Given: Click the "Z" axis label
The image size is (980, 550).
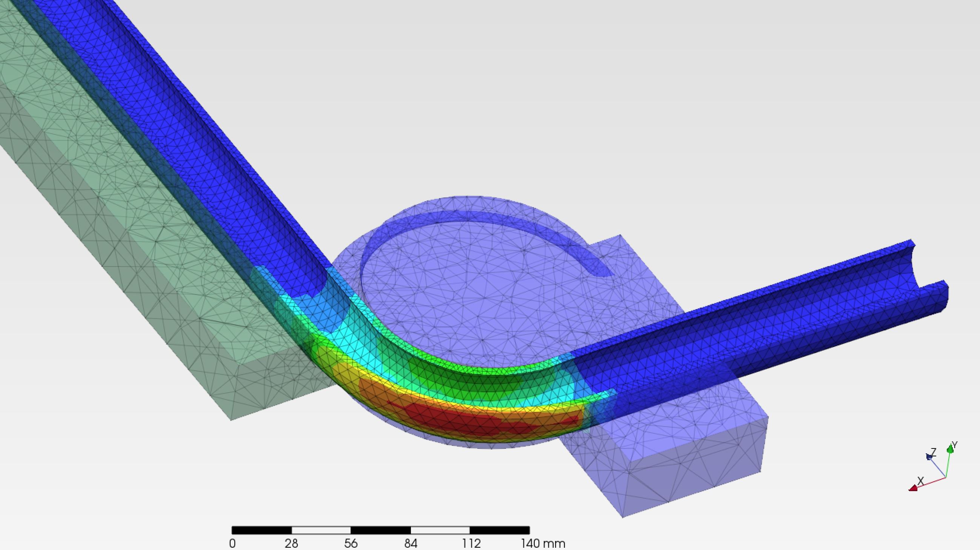Looking at the screenshot, I should pyautogui.click(x=933, y=452).
